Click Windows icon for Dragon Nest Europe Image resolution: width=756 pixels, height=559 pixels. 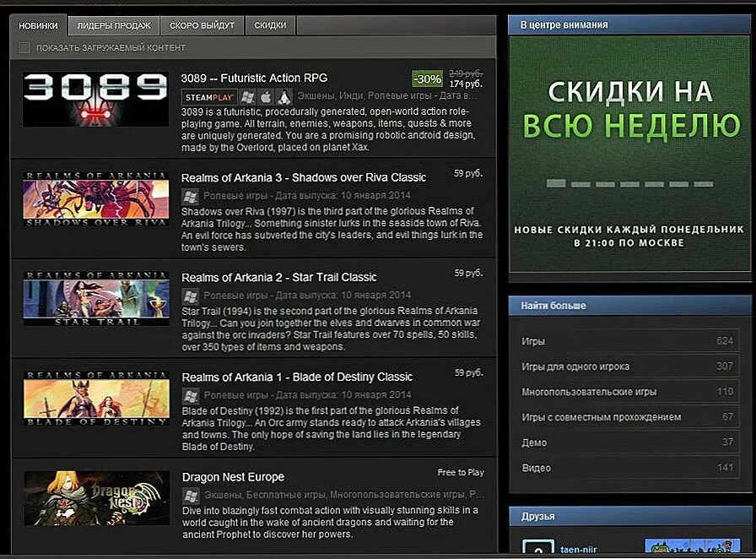191,496
